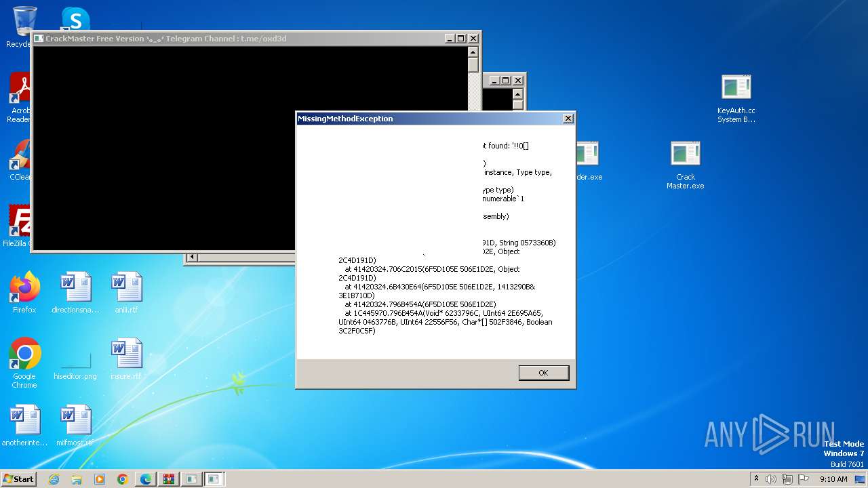Open the Skype desktop icon

click(x=75, y=19)
